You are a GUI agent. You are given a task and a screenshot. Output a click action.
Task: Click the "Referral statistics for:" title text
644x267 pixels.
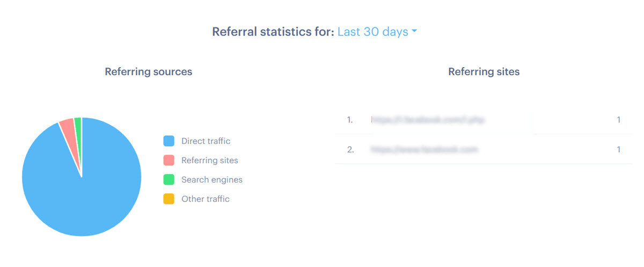tap(273, 32)
